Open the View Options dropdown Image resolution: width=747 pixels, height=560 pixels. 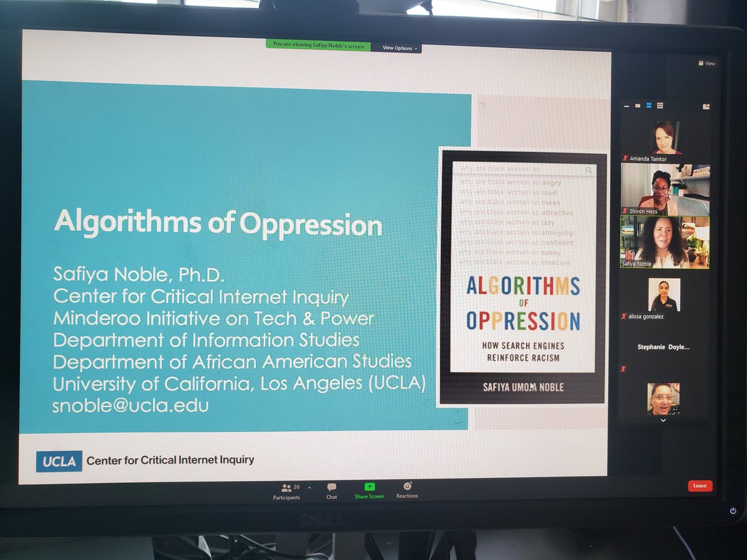point(400,48)
